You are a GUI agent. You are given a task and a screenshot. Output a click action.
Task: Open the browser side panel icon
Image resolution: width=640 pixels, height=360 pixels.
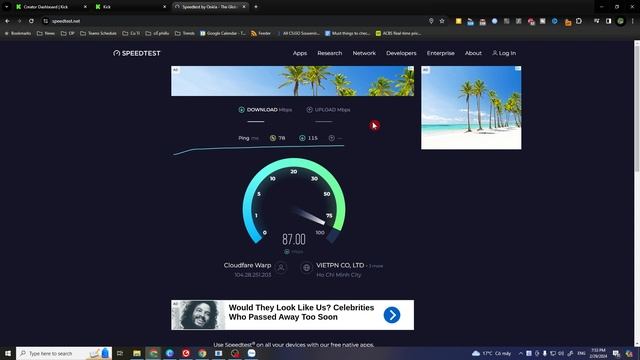click(609, 21)
